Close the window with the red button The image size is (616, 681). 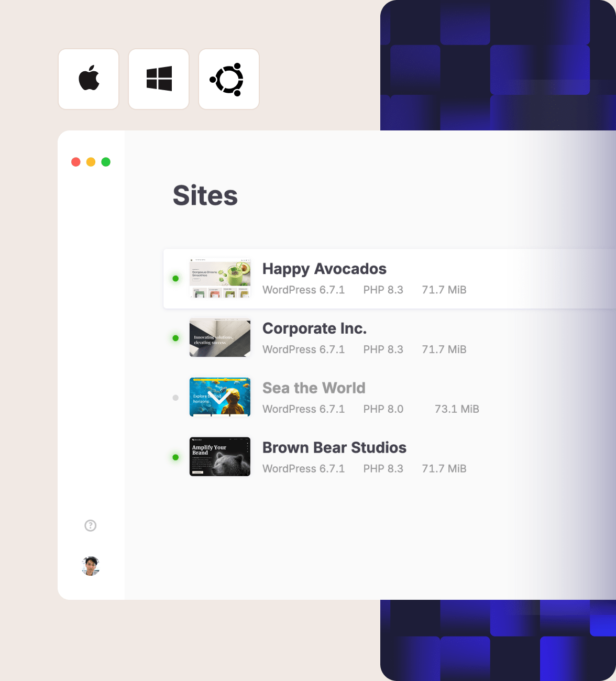[76, 162]
